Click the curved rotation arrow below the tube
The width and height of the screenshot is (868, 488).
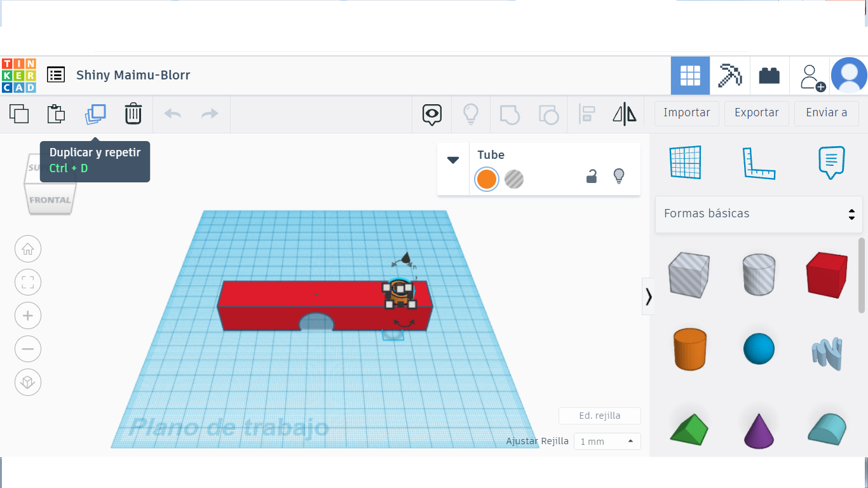click(403, 323)
